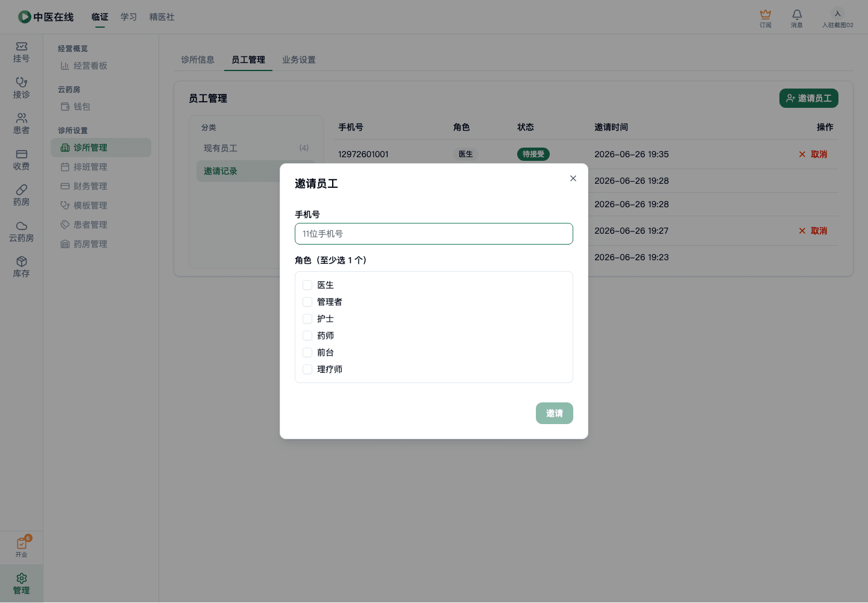Open 模板管理 in sidebar
The image size is (868, 603).
click(x=101, y=205)
